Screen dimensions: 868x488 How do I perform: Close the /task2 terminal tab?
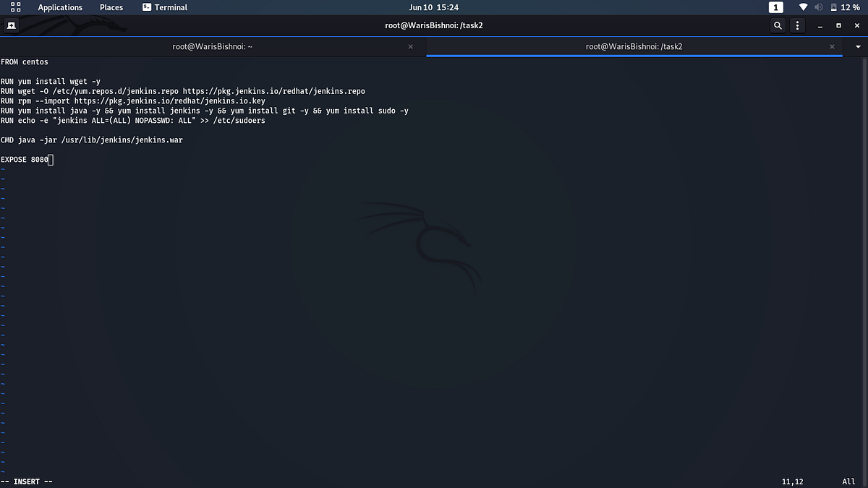[832, 46]
